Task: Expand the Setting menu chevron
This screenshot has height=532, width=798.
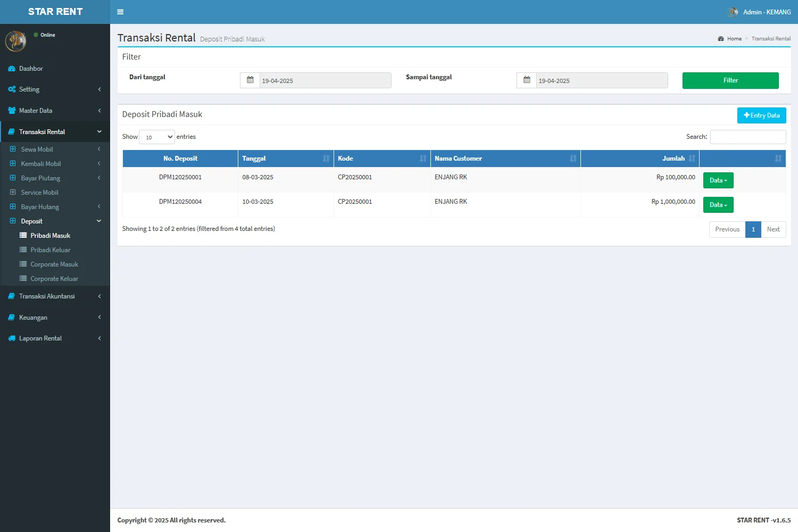Action: coord(99,89)
